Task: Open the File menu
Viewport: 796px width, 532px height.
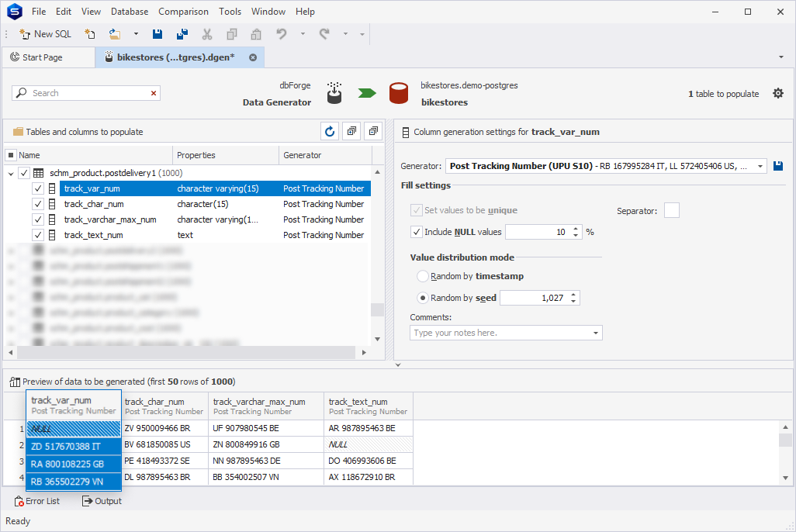Action: pos(39,11)
